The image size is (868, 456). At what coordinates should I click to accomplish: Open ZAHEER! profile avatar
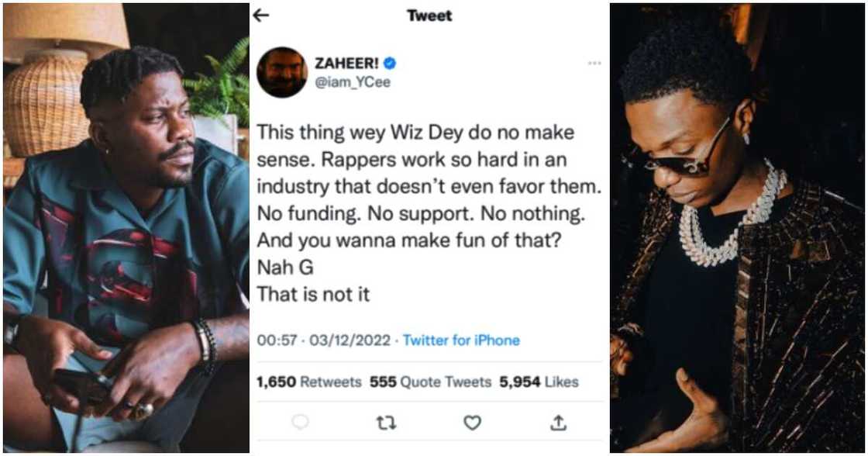coord(282,72)
